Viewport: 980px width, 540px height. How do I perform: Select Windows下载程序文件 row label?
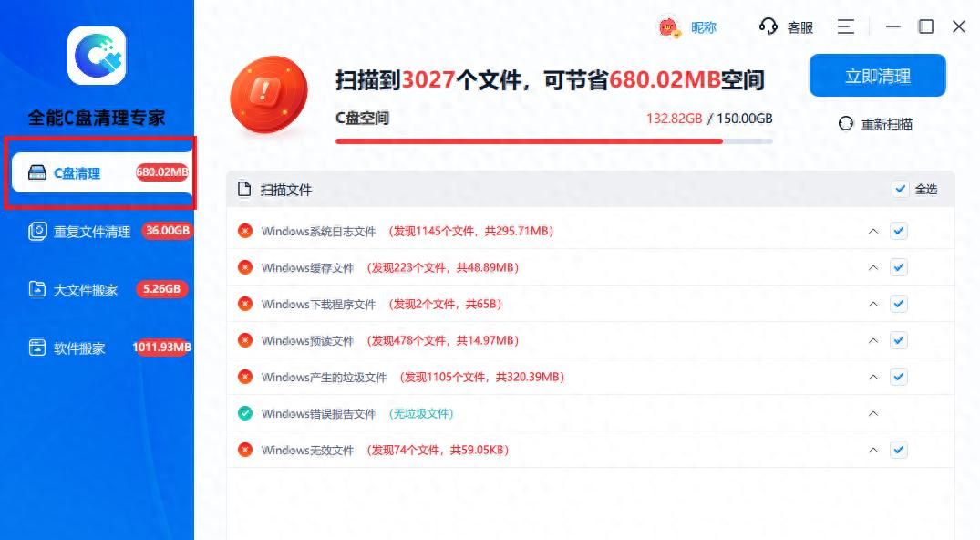[318, 304]
